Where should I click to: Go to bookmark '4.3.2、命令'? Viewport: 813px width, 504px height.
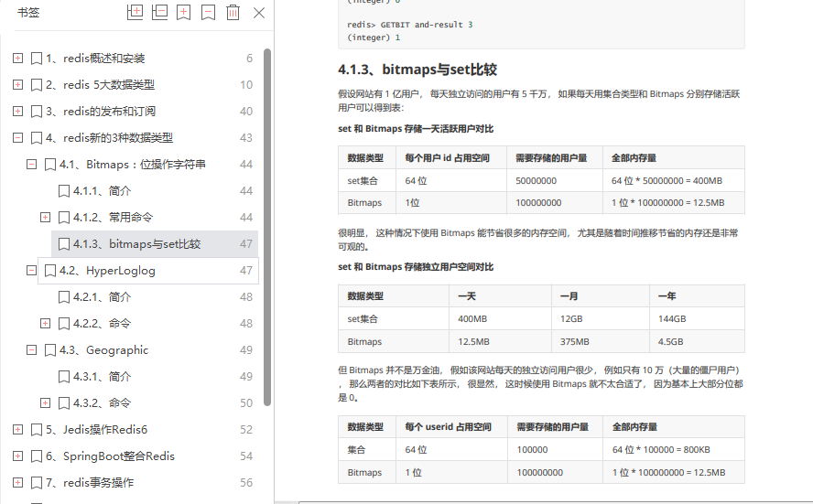[x=103, y=403]
